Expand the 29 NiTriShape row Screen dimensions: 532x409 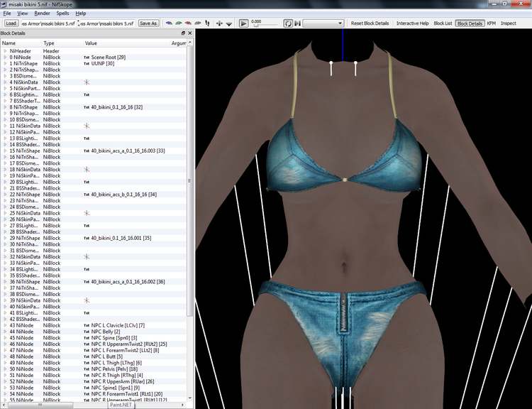click(5, 238)
